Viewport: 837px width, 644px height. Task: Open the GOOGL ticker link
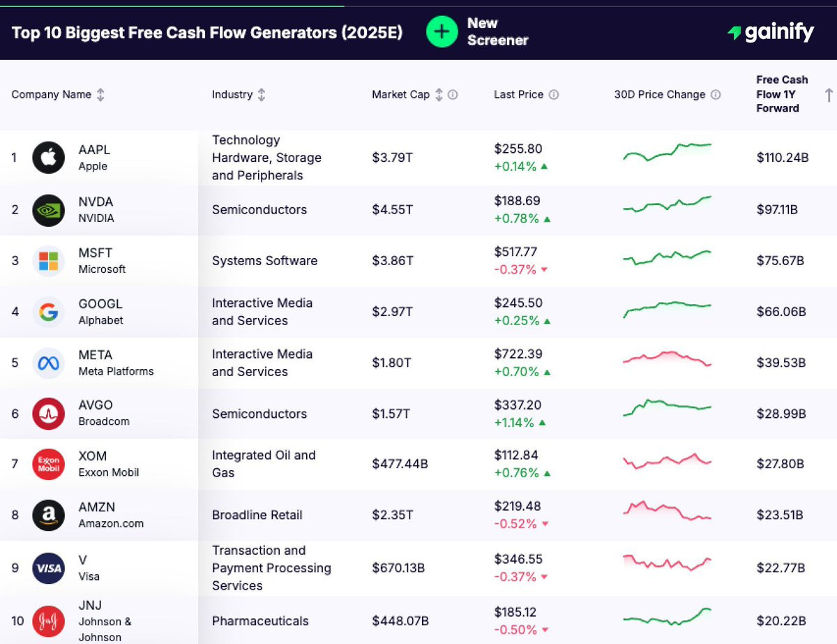[x=100, y=304]
